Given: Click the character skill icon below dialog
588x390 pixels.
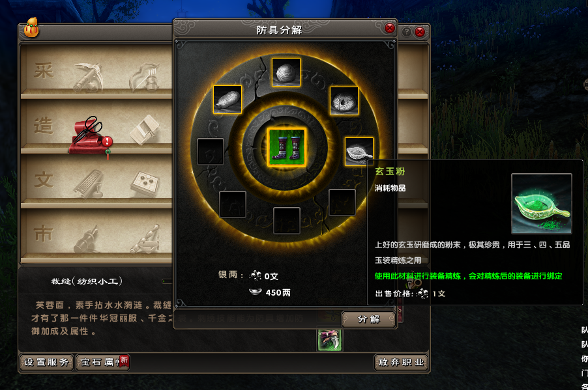Looking at the screenshot, I should 330,340.
